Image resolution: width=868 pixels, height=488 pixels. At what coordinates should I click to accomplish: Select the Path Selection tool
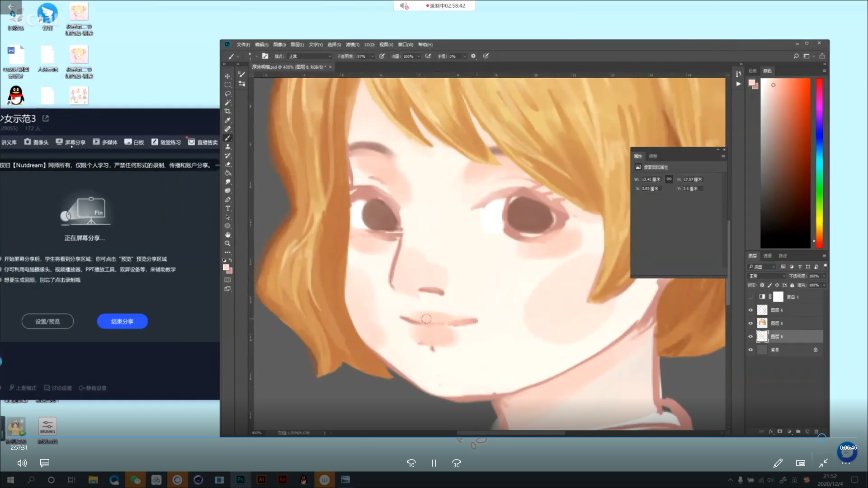[227, 217]
